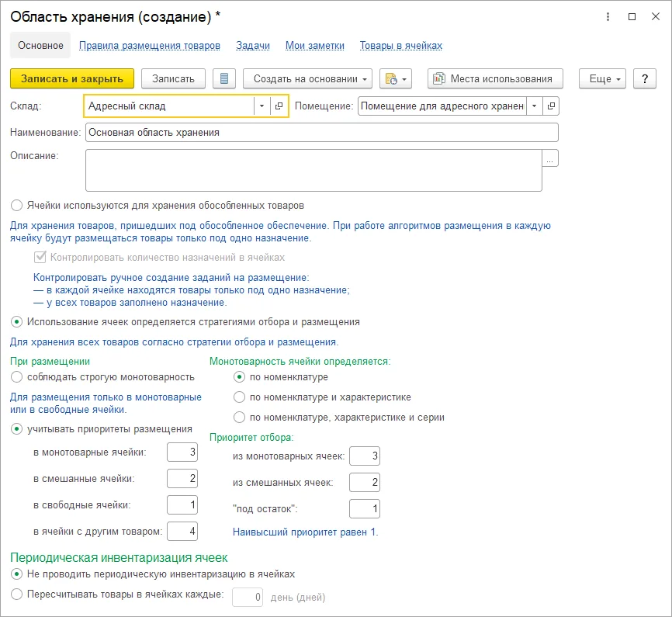Expand the Помещение dropdown list
The width and height of the screenshot is (672, 617).
(534, 106)
